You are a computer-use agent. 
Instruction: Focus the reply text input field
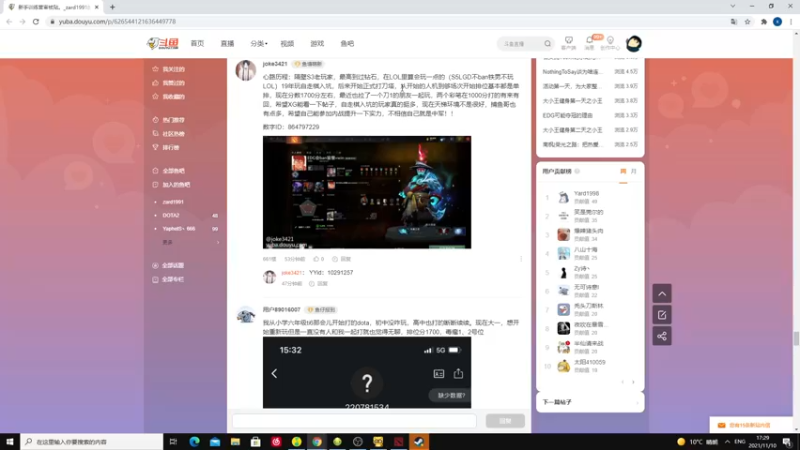click(354, 421)
